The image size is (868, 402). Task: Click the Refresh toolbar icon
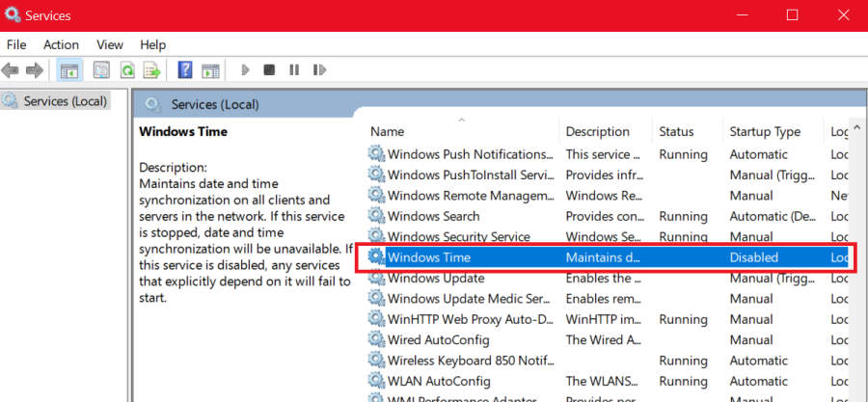(x=128, y=70)
